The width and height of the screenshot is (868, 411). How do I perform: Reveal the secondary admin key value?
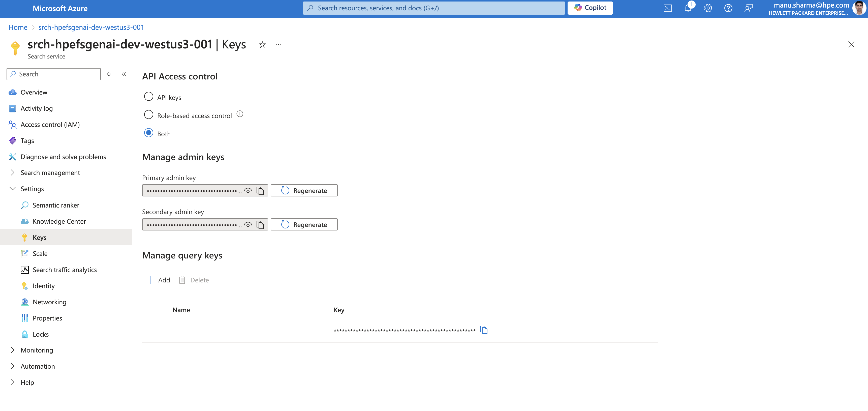pyautogui.click(x=248, y=225)
